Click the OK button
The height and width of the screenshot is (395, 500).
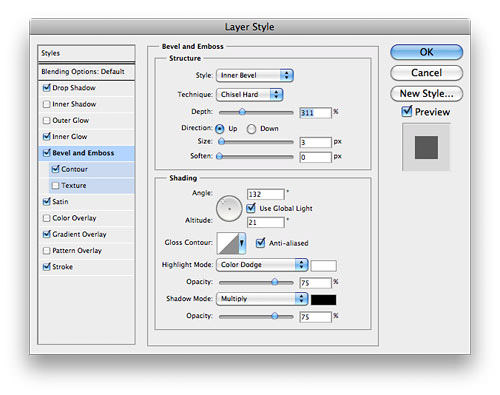426,52
